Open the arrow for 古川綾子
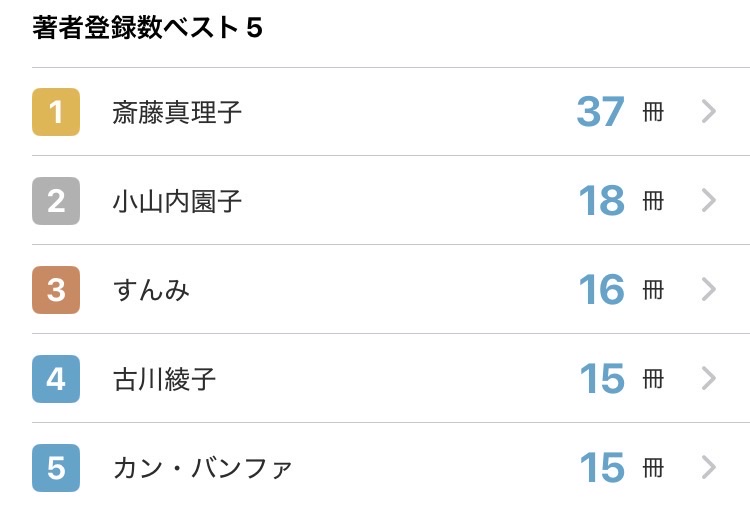750x510 pixels. coord(708,379)
